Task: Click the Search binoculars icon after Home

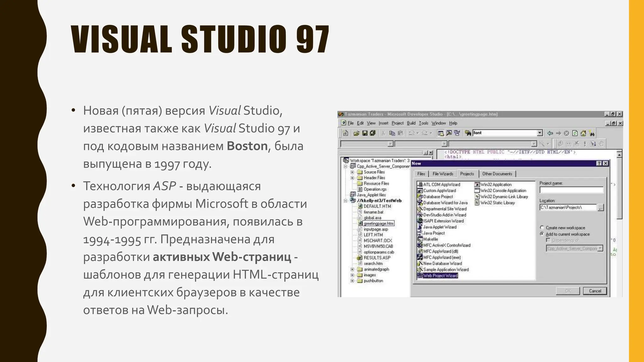Action: pos(592,133)
